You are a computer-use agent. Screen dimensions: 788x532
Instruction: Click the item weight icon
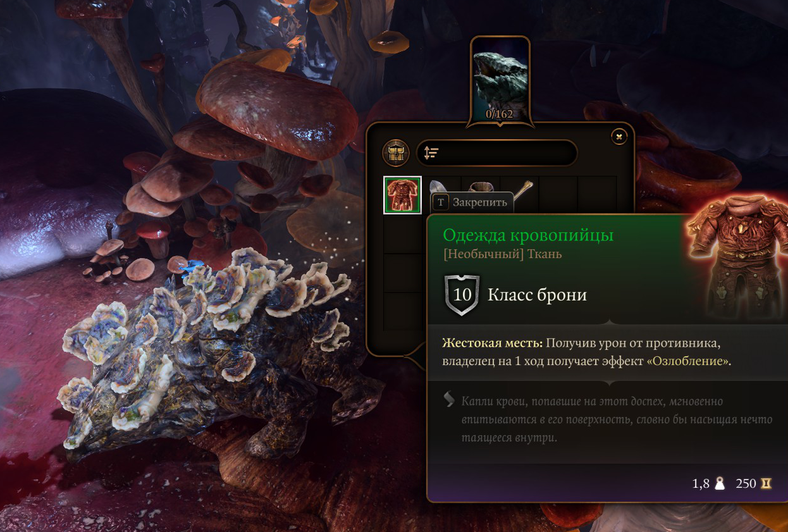pos(720,484)
